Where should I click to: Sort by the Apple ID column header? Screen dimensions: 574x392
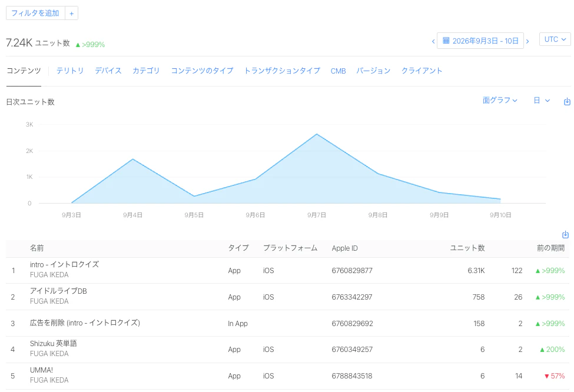pos(344,248)
